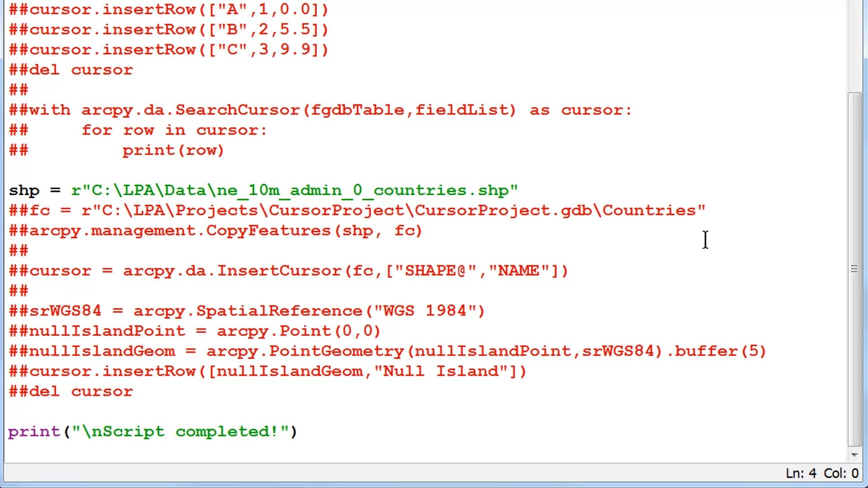Place cursor in the shp variable name
868x488 pixels.
(x=24, y=190)
